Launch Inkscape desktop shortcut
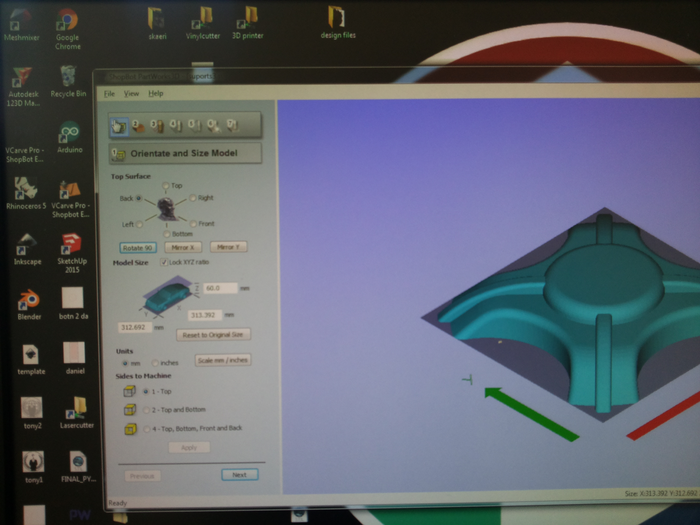This screenshot has height=525, width=700. (27, 249)
